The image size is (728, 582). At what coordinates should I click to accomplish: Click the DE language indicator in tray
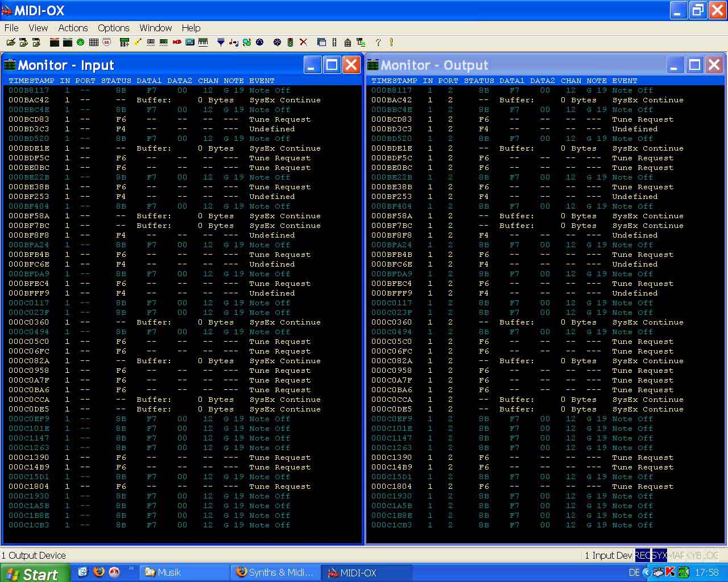[634, 573]
